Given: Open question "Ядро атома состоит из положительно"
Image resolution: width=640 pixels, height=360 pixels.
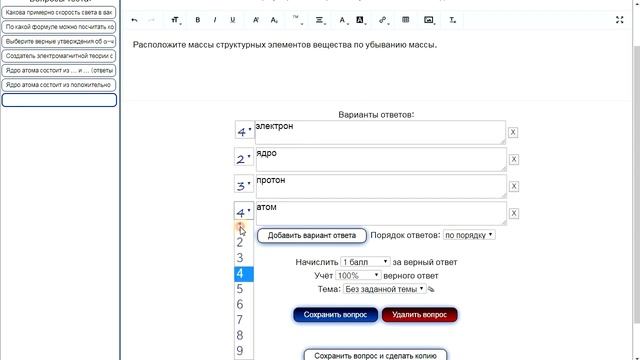Looking at the screenshot, I should click(59, 85).
